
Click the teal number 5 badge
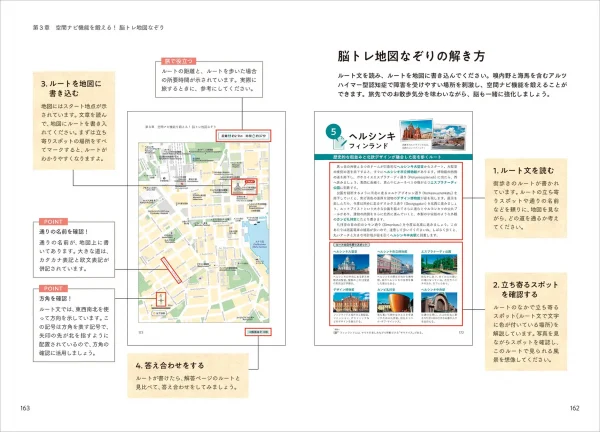pos(333,132)
